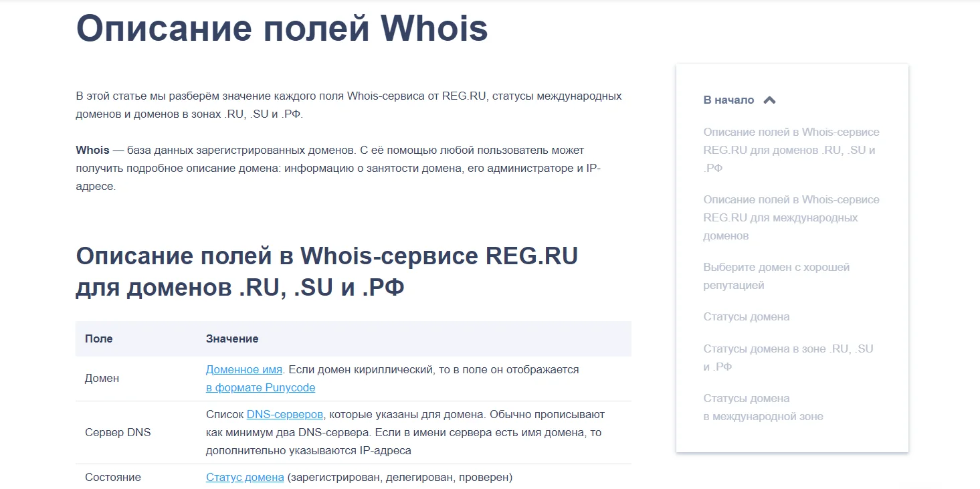Select the Поле column header
The height and width of the screenshot is (489, 980).
99,338
